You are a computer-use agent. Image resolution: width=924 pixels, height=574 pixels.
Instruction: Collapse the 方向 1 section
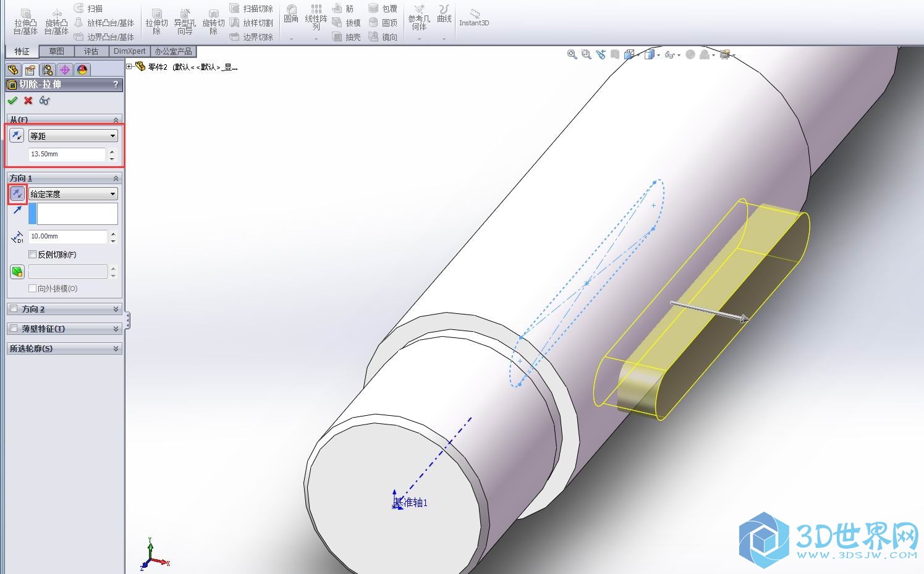click(116, 178)
